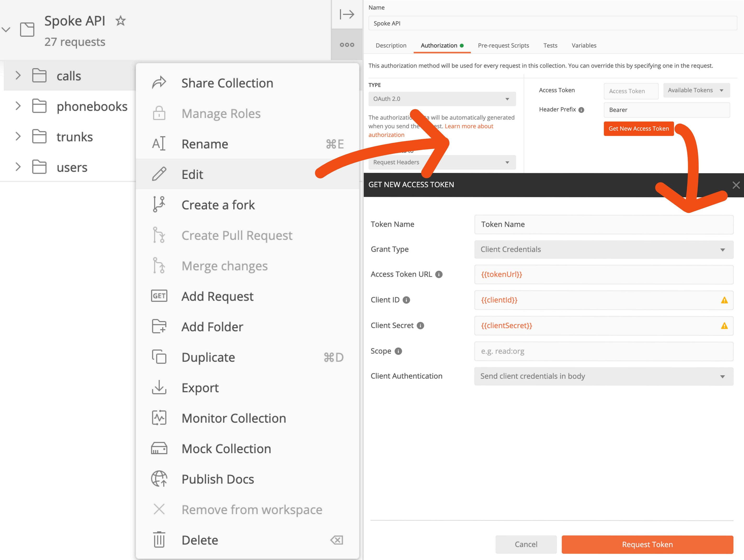Click the warning icon on Client Secret field

pos(724,326)
